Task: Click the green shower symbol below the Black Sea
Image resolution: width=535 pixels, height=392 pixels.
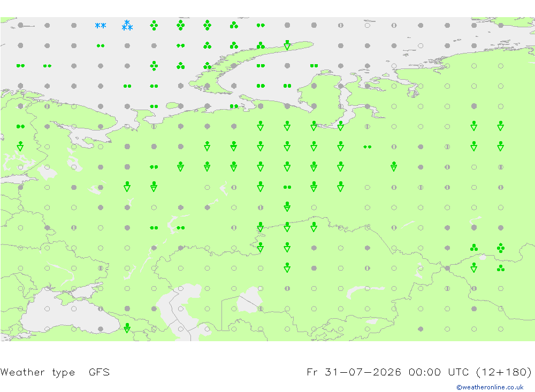Action: (127, 328)
